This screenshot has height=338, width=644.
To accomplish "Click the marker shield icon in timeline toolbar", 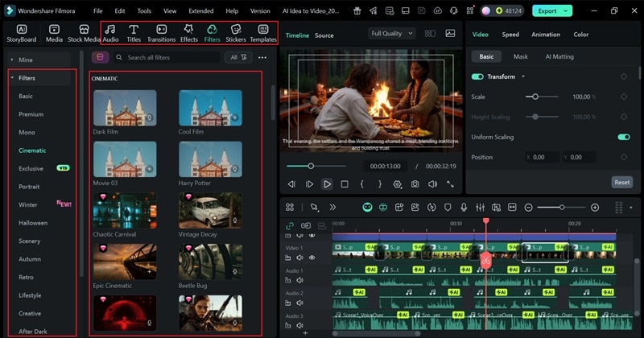I will pyautogui.click(x=448, y=208).
